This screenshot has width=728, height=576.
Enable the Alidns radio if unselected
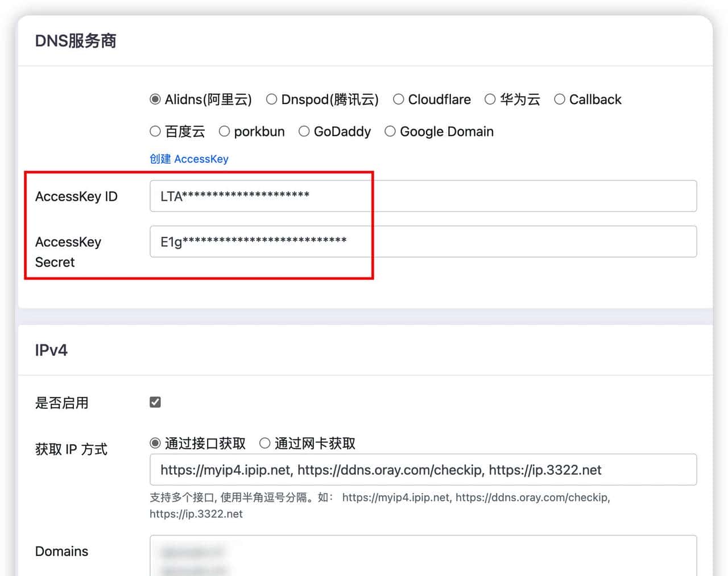(154, 100)
